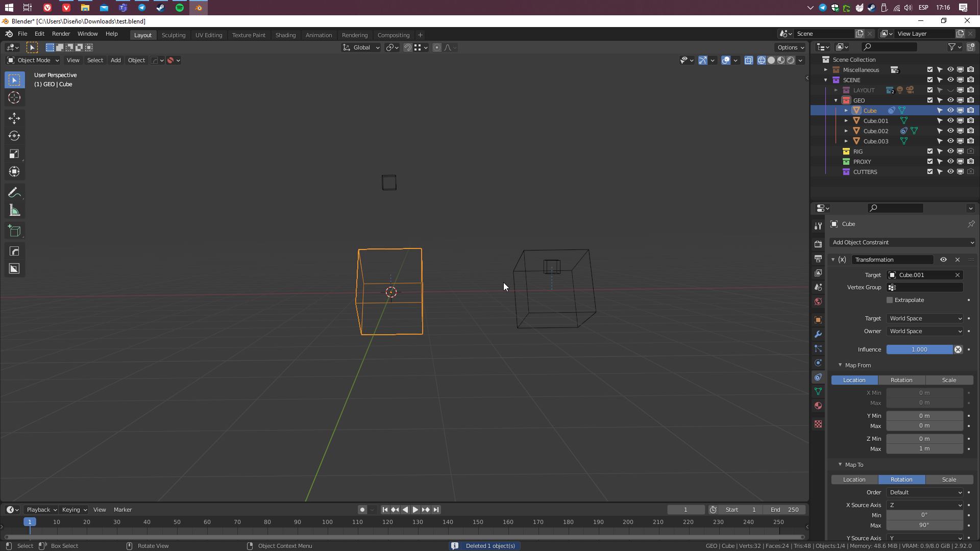
Task: Open Spotify from the Windows taskbar
Action: [180, 8]
